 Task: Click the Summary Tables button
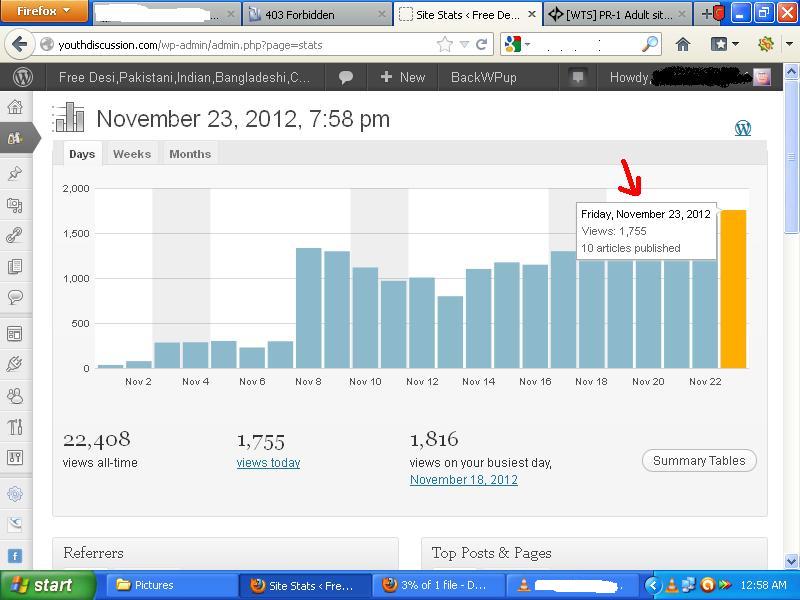pos(699,461)
